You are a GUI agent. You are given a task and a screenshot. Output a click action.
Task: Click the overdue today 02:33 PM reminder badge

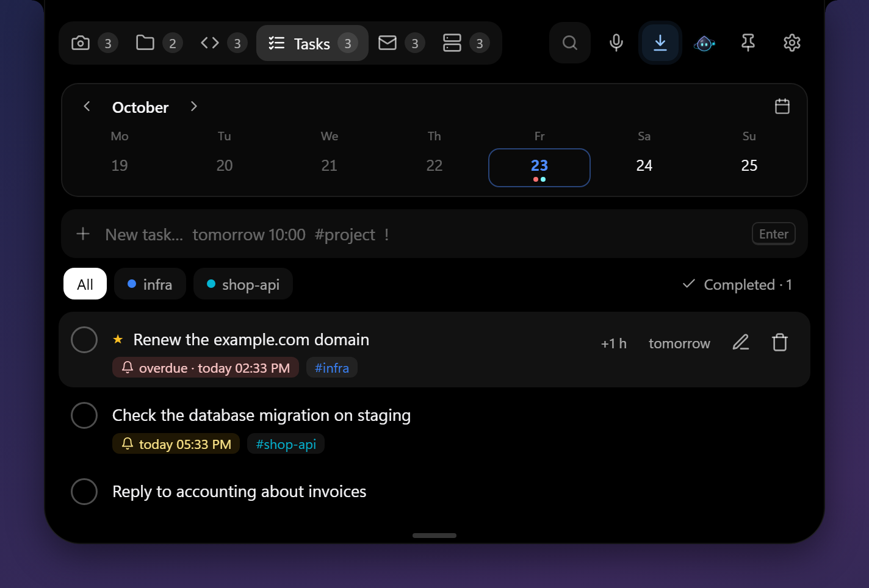coord(206,368)
